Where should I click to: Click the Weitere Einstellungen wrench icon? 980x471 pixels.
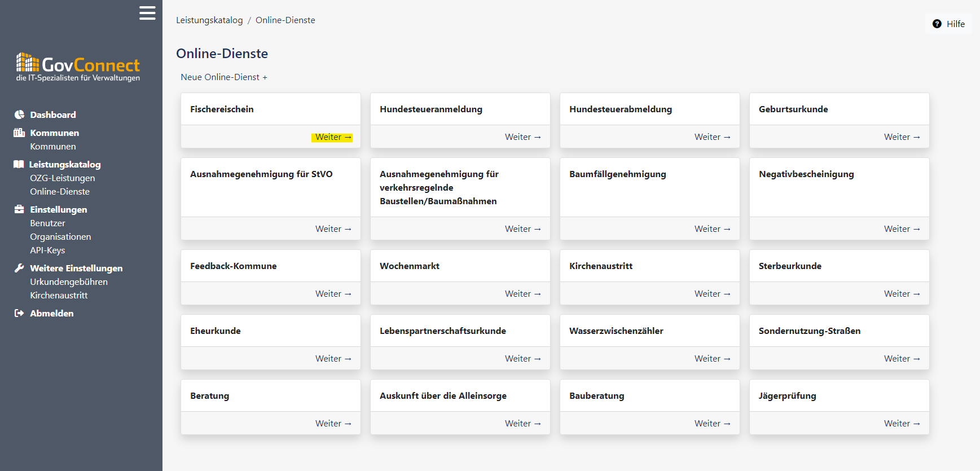click(19, 268)
